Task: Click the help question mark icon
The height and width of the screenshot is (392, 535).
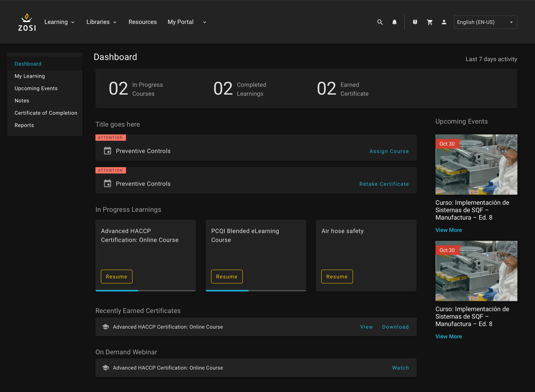Action: [x=415, y=22]
